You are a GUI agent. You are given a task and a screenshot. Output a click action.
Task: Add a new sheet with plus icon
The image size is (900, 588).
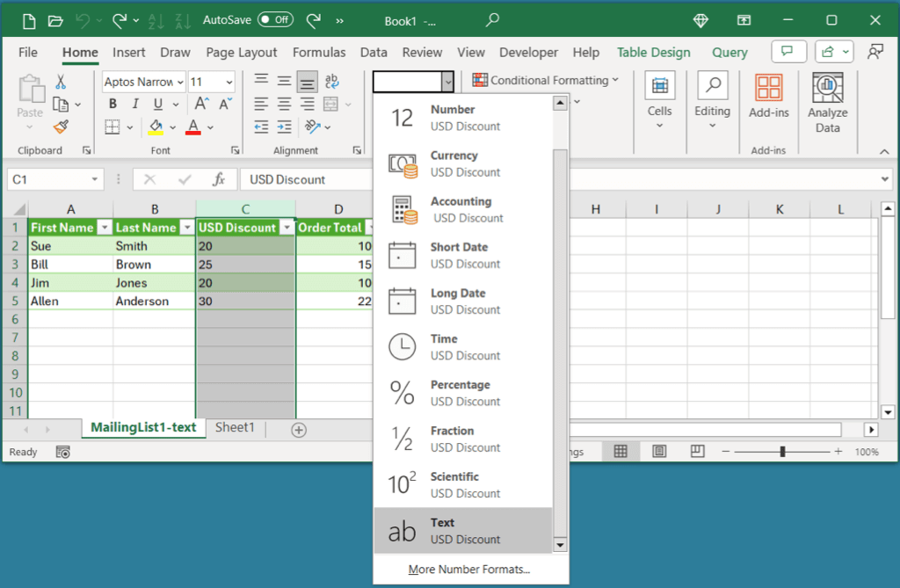299,430
